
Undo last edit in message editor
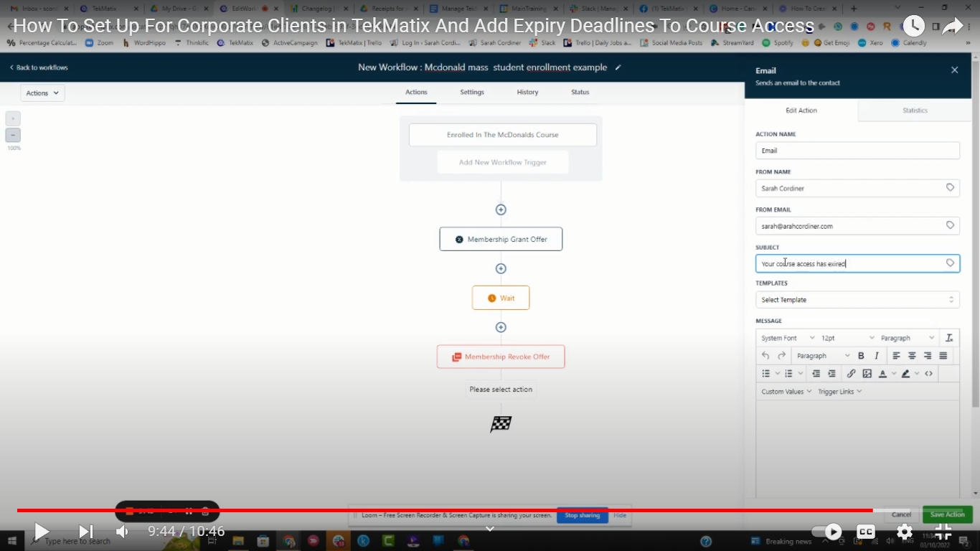(765, 356)
